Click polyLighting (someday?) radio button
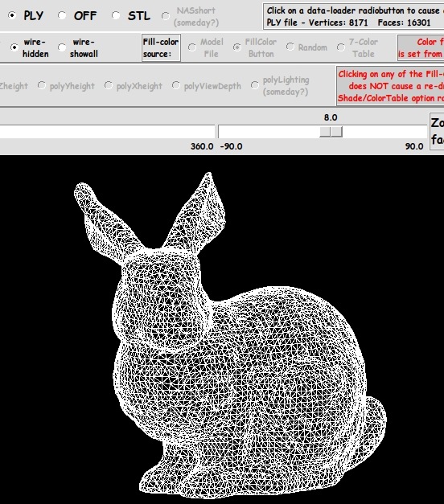Image resolution: width=444 pixels, height=504 pixels. tap(255, 85)
